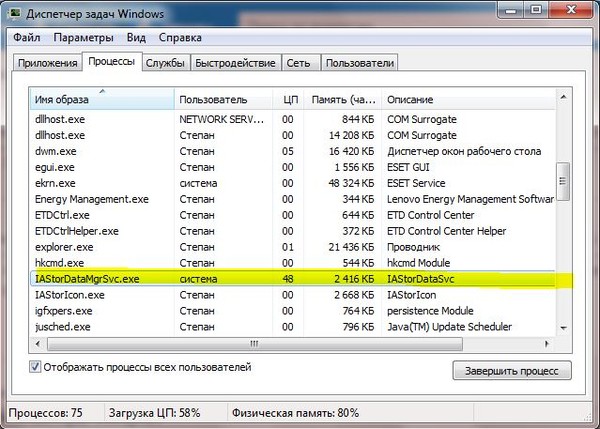Select the IAStorIcon.exe process

tap(292, 295)
